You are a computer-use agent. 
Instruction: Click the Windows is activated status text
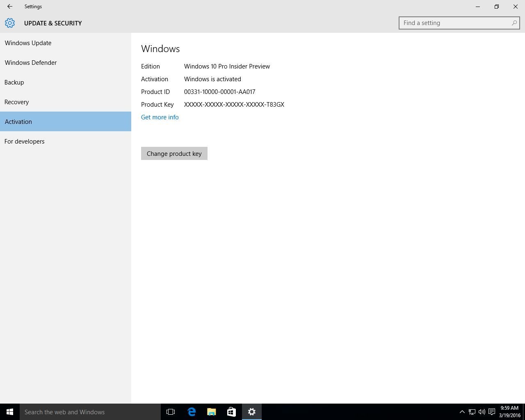coord(212,79)
